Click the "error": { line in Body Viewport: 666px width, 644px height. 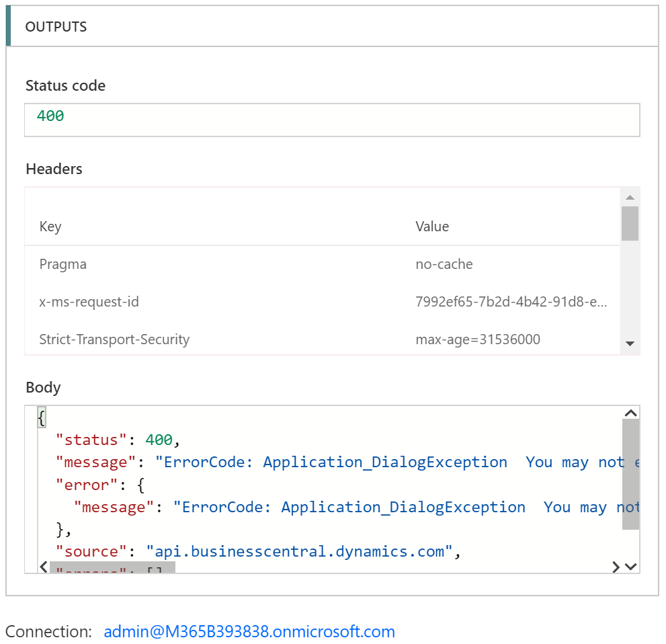click(x=100, y=485)
